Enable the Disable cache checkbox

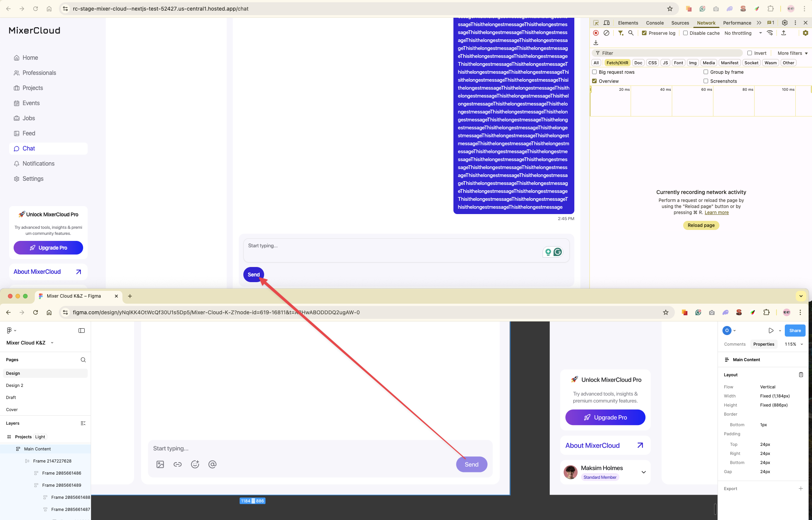click(x=685, y=33)
